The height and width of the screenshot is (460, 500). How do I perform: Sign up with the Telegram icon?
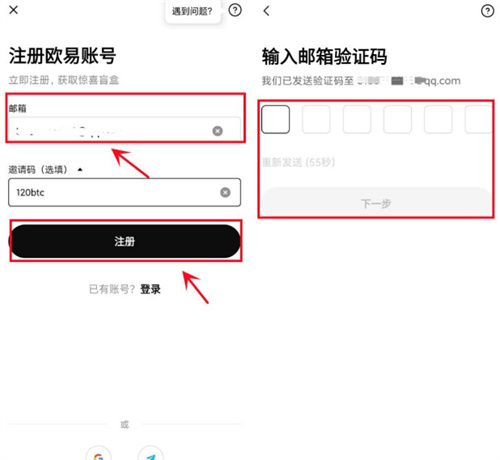point(150,453)
